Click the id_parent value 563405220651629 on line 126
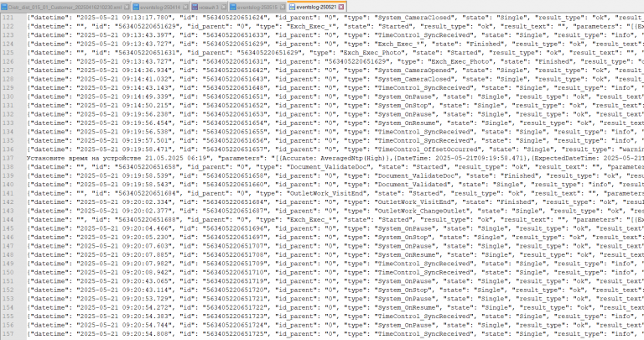The height and width of the screenshot is (340, 644). tap(357, 61)
